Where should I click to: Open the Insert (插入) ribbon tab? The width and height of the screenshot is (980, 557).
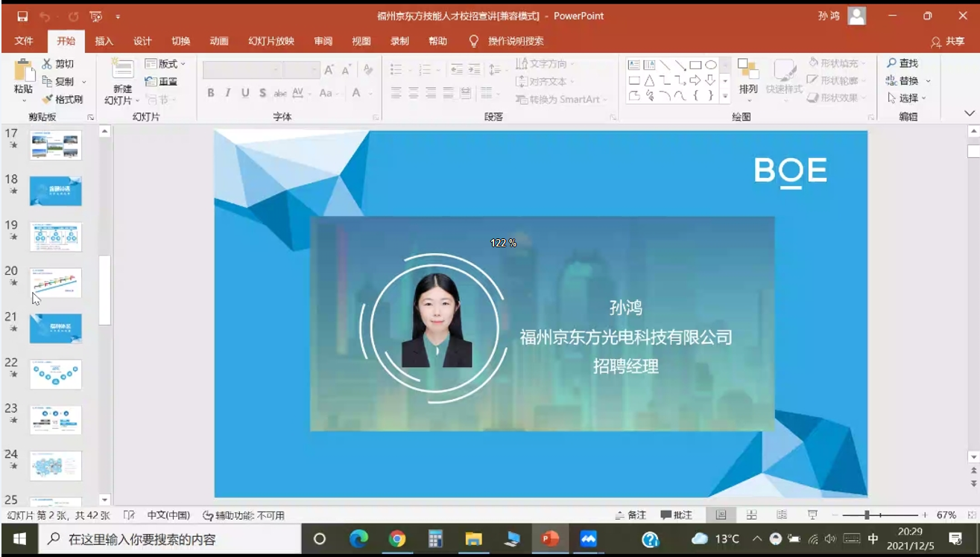(x=104, y=41)
